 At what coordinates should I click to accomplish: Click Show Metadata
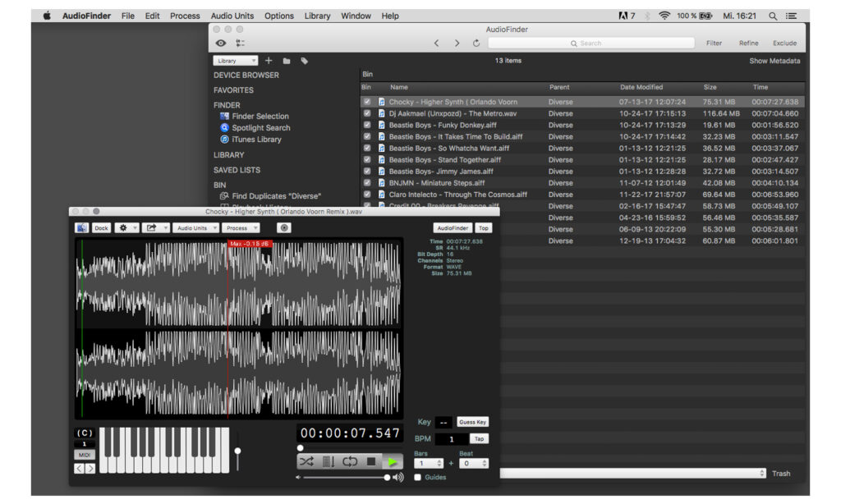[x=774, y=61]
